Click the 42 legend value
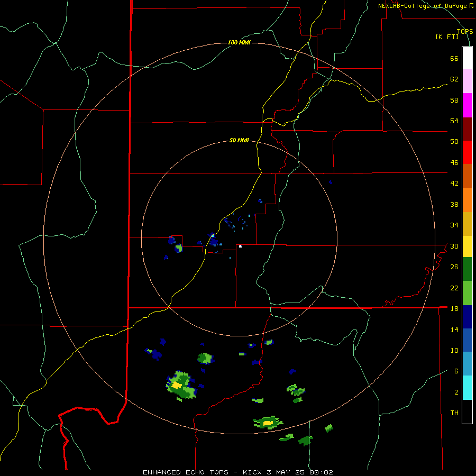This screenshot has height=476, width=476. (454, 183)
